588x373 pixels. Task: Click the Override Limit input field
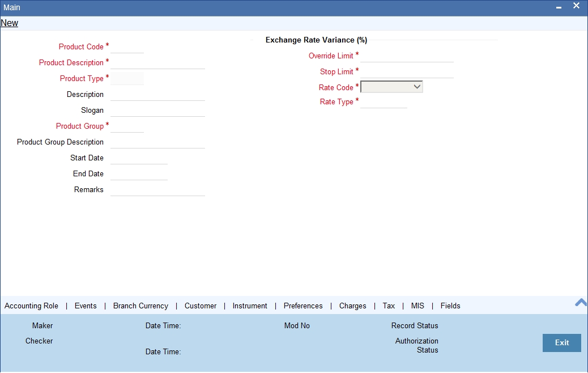click(407, 56)
